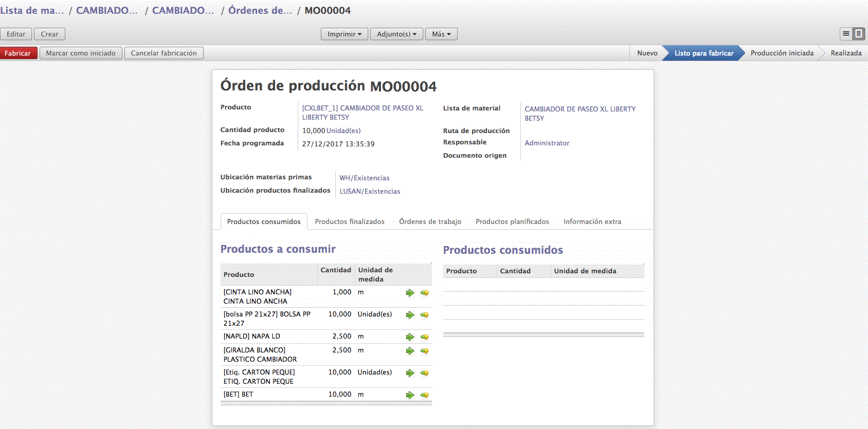Open the WH/Existencias location link
868x429 pixels.
click(x=365, y=178)
